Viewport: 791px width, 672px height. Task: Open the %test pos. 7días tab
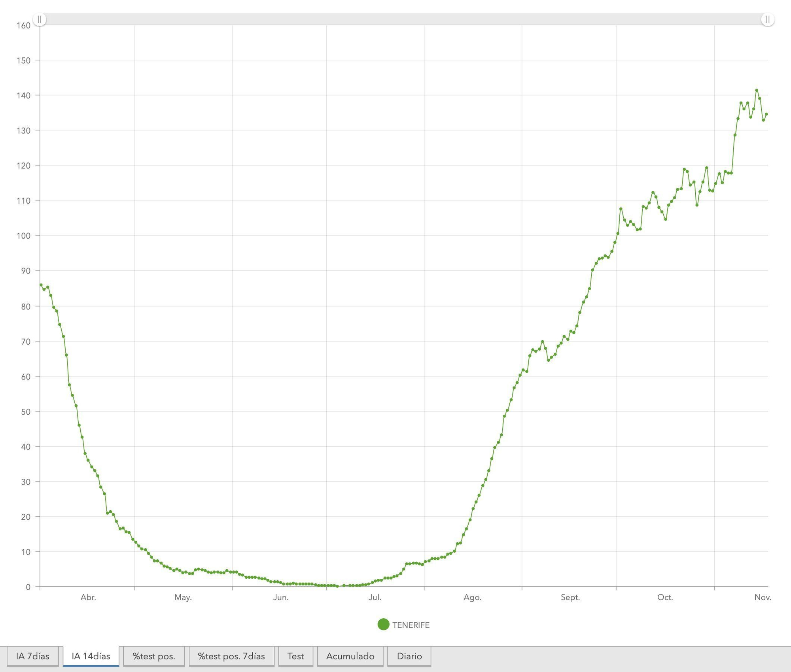[231, 656]
